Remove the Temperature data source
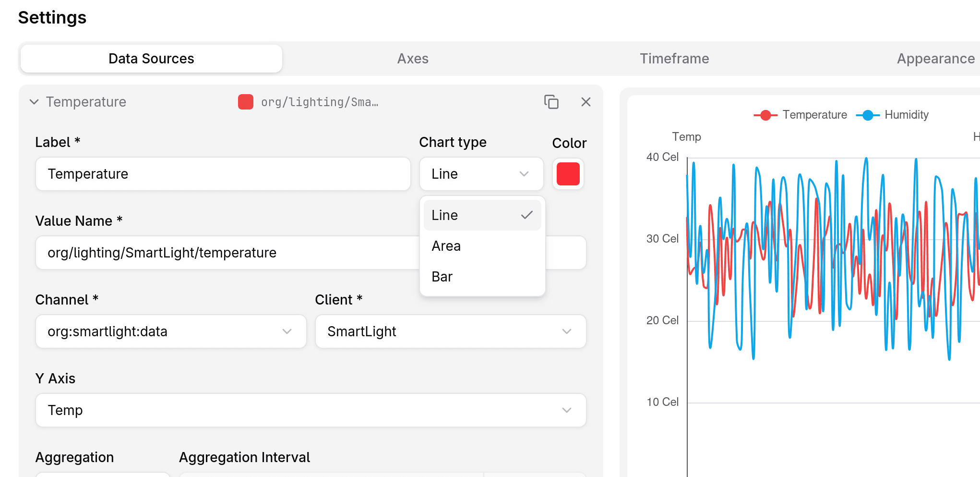 pos(586,102)
